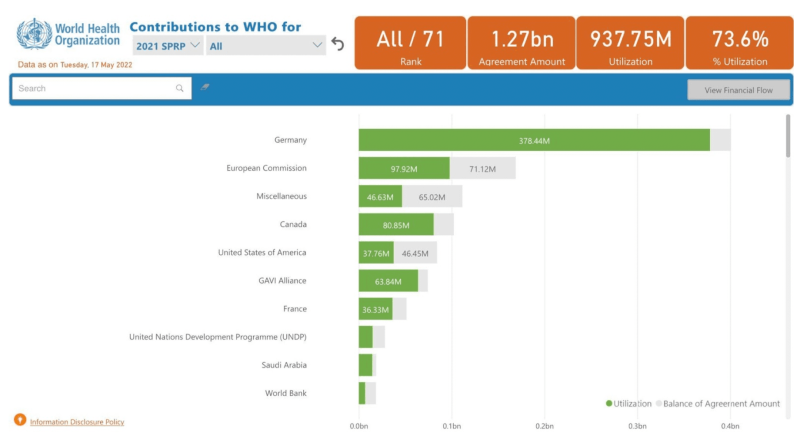Click the 73.6% Utilization card
Viewport: 800px width, 443px height.
(739, 43)
